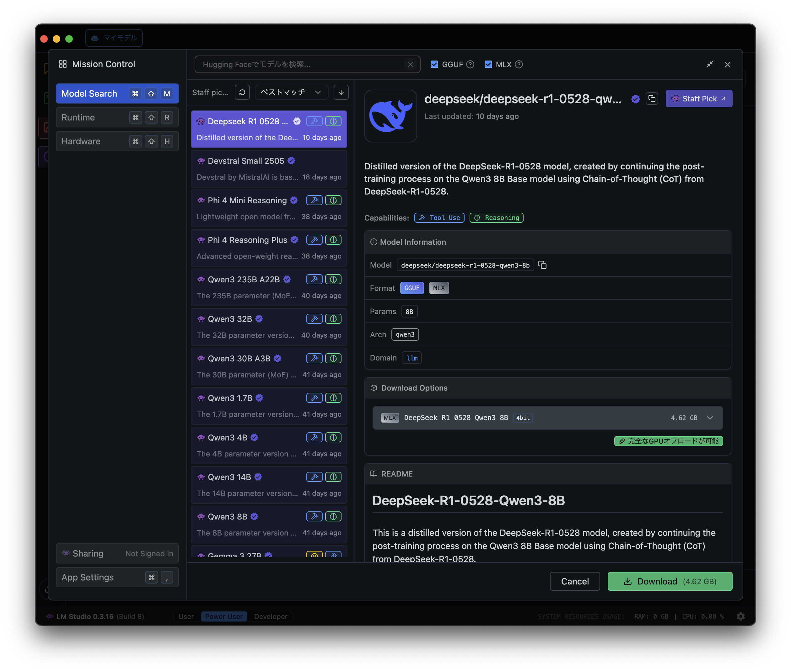
Task: Clear the Hugging Face search field
Action: (x=410, y=64)
